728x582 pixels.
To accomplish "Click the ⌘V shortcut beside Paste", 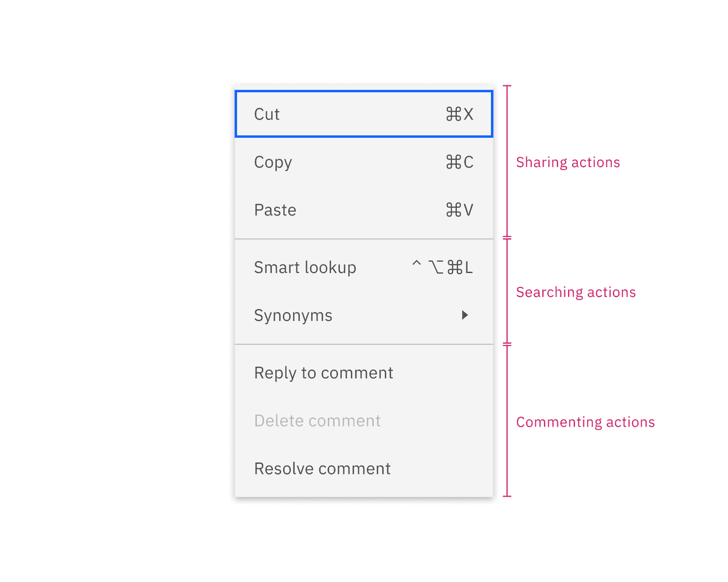I will coord(459,210).
